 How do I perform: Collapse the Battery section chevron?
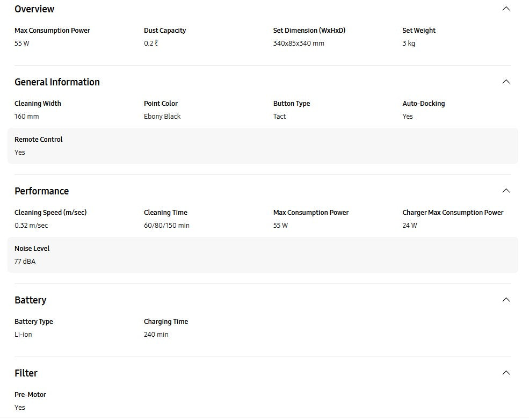pos(505,300)
